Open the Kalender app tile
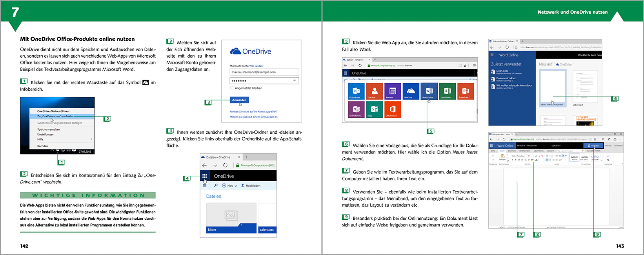 [x=393, y=91]
